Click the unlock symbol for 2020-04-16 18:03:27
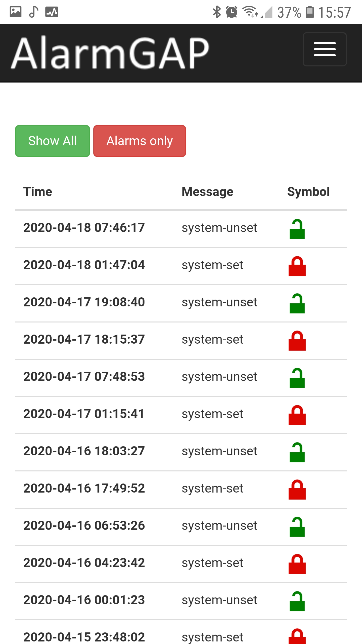 (297, 452)
